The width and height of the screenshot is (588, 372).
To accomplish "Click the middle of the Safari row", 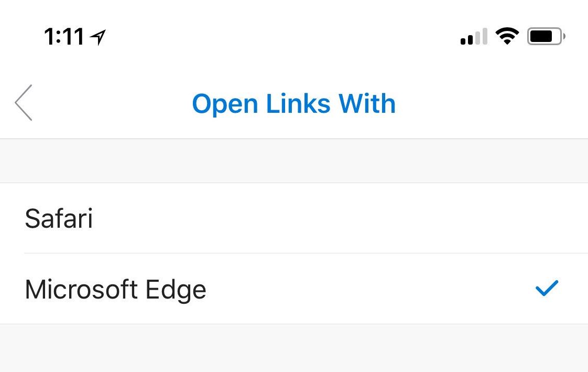I will pos(293,218).
